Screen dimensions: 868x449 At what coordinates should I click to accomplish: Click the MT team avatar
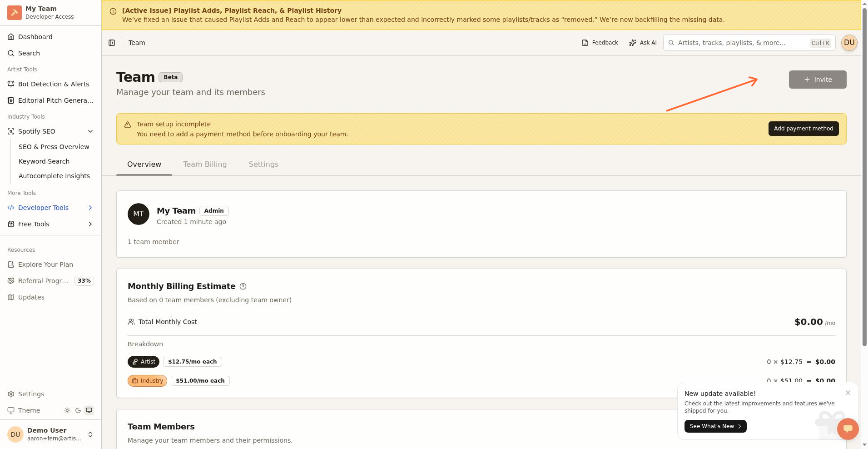point(139,214)
